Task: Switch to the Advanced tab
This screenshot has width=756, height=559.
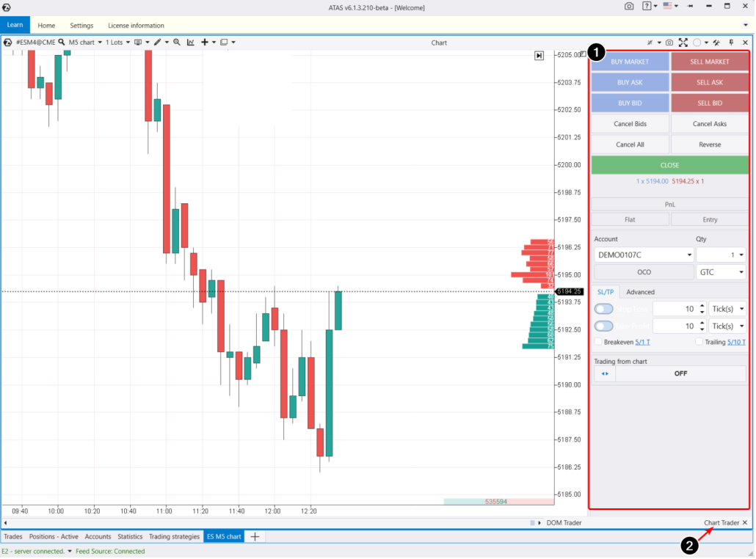Action: coord(639,291)
